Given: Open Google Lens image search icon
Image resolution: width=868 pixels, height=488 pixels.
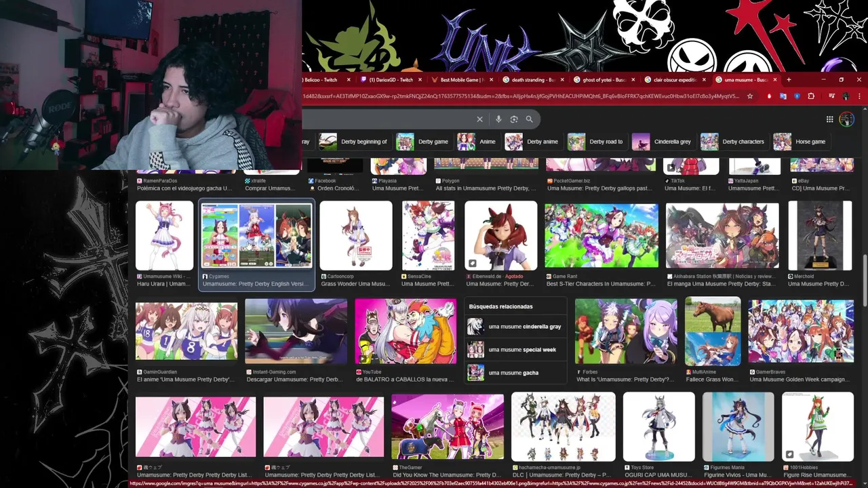Looking at the screenshot, I should tap(514, 119).
